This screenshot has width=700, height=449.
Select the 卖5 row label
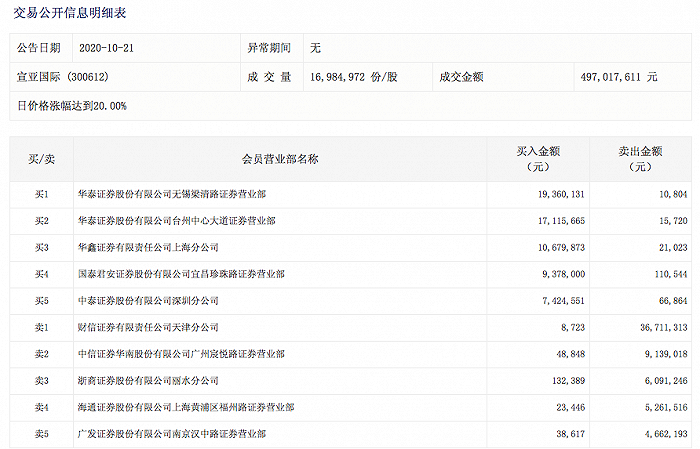pyautogui.click(x=42, y=434)
